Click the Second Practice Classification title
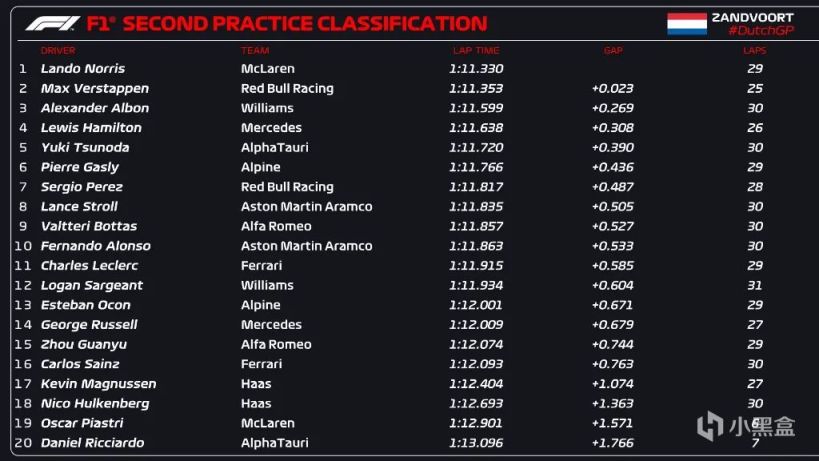The image size is (819, 461). click(x=304, y=23)
